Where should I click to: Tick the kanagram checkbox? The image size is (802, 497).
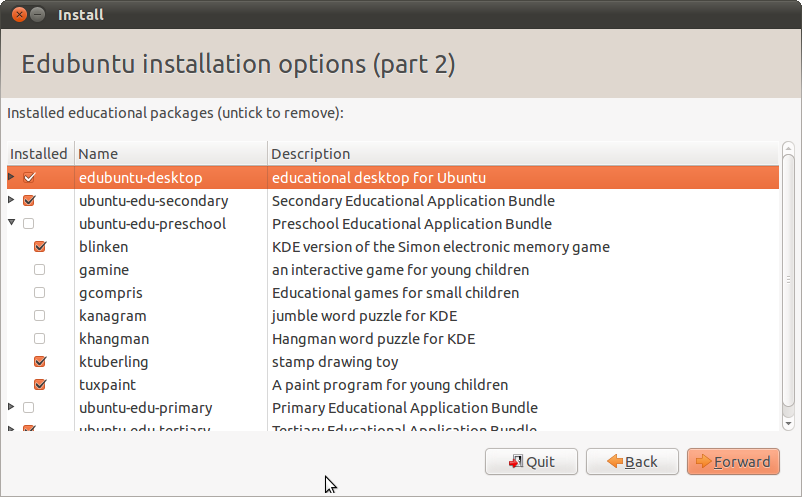[39, 315]
